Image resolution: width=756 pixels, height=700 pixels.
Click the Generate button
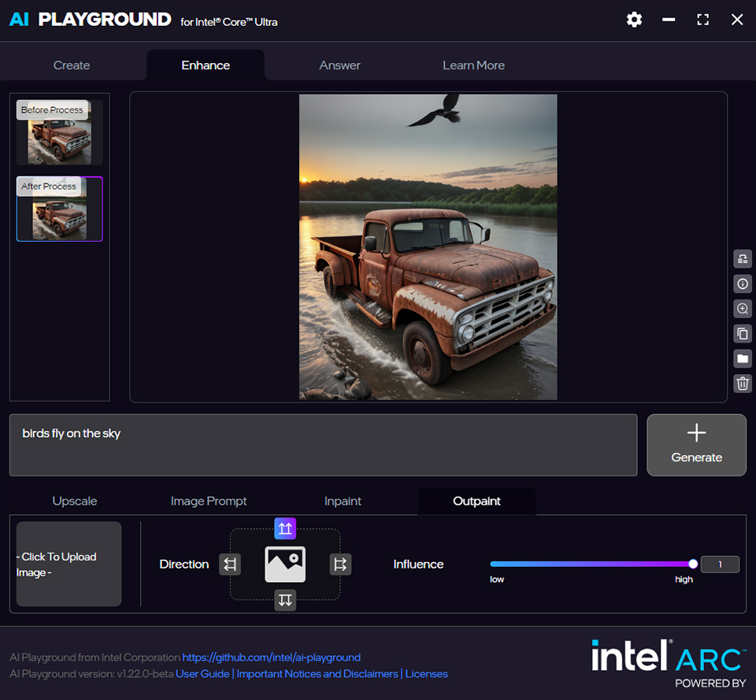(x=696, y=445)
